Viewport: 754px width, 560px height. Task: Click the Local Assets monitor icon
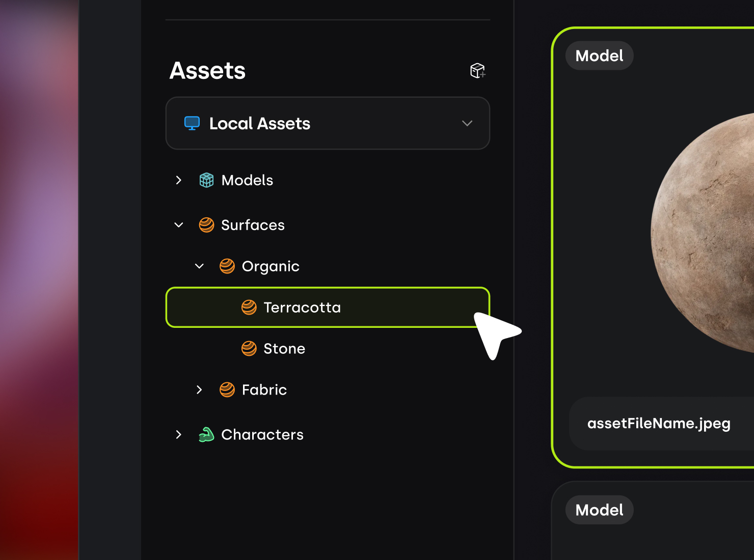click(x=192, y=123)
